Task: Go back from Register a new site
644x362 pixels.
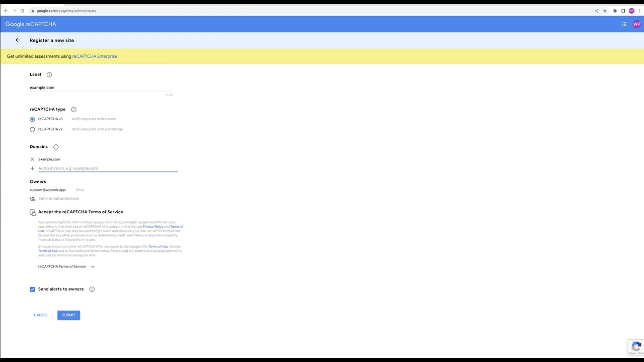Action: click(18, 40)
